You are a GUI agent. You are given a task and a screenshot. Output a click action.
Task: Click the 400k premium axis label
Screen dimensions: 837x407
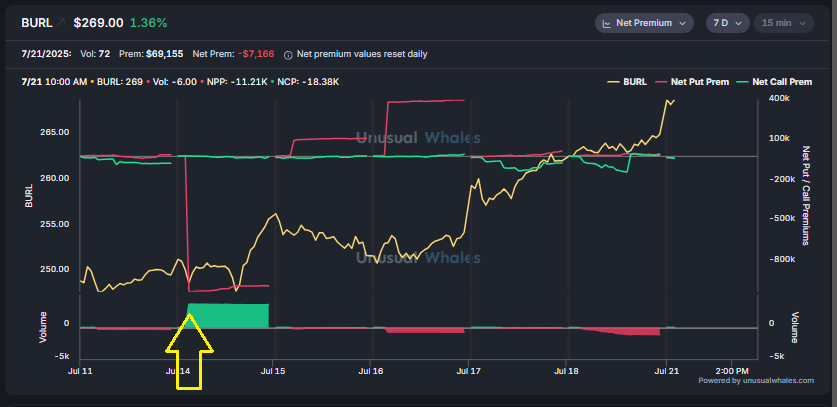click(777, 98)
